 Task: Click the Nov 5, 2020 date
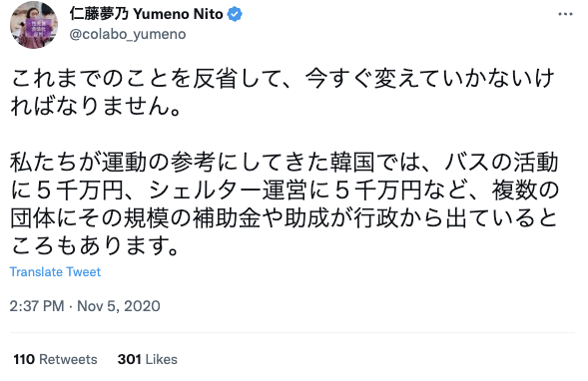[x=119, y=306]
